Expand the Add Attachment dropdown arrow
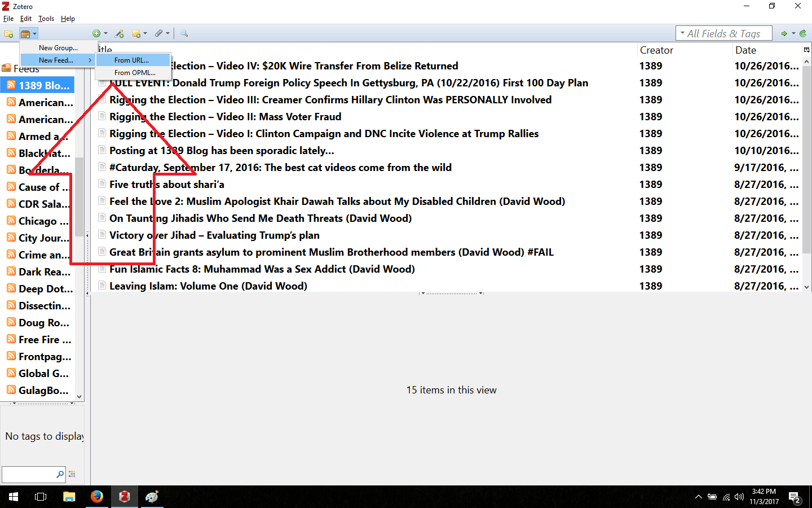The width and height of the screenshot is (812, 508). tap(167, 34)
